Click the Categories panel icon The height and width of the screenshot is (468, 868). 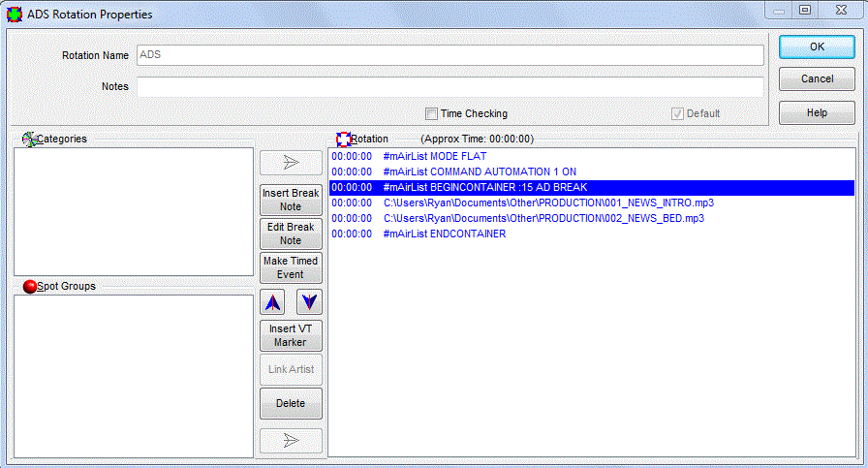pyautogui.click(x=29, y=139)
